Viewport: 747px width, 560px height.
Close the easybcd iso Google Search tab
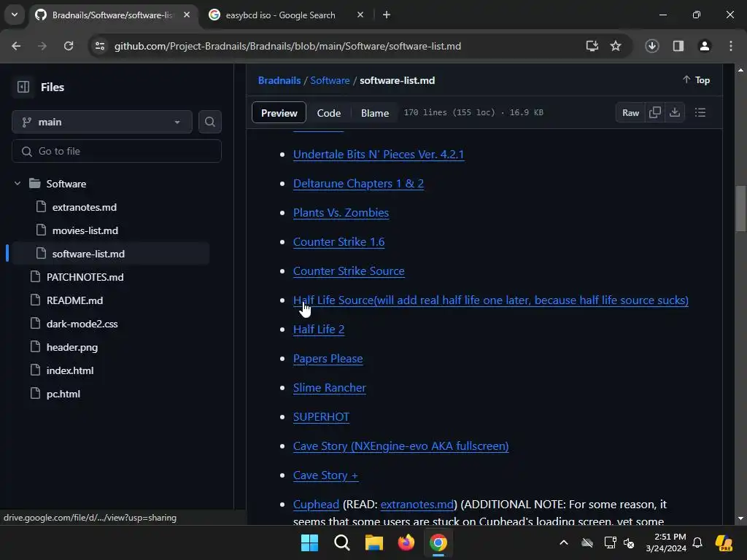point(360,15)
